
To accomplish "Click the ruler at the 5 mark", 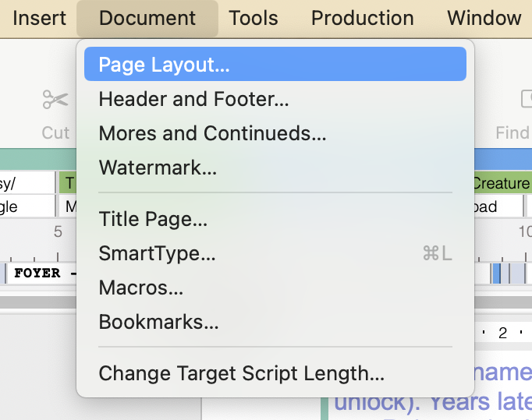I will (x=58, y=231).
